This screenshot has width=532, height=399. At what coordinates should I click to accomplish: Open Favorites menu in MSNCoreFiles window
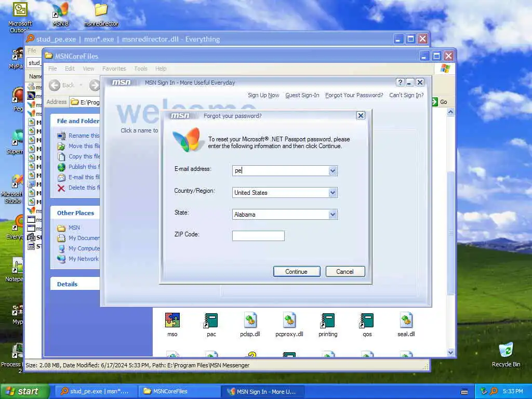tap(114, 69)
